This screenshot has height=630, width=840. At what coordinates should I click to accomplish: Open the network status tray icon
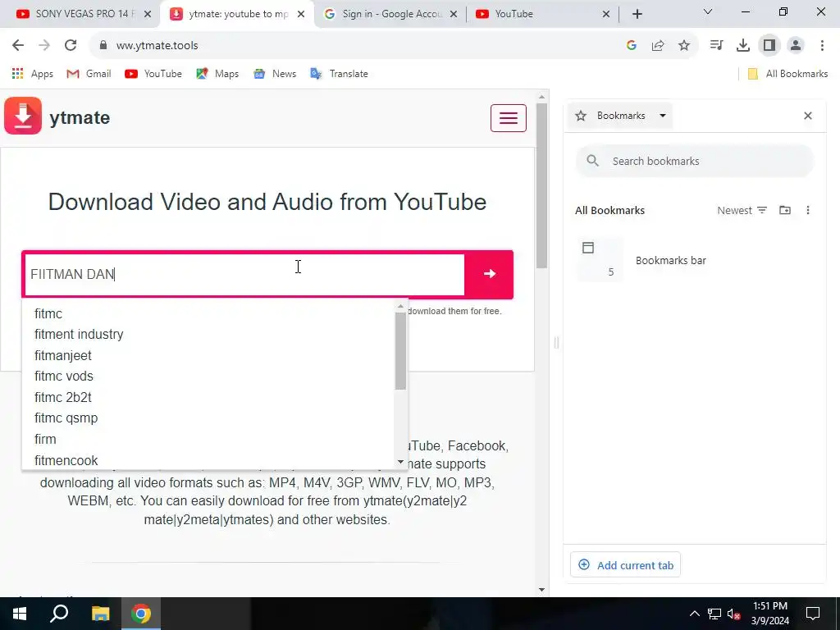(714, 614)
